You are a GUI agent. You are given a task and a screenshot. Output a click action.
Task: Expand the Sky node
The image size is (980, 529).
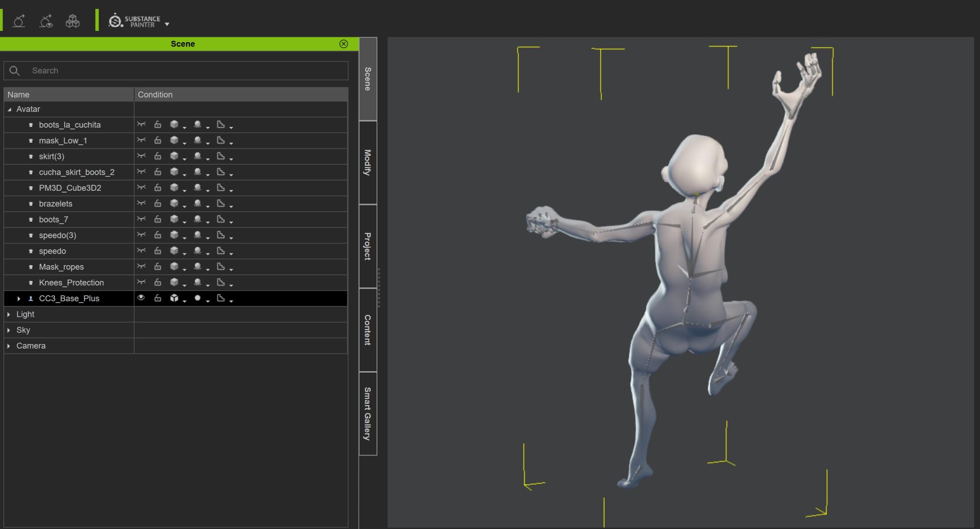9,330
